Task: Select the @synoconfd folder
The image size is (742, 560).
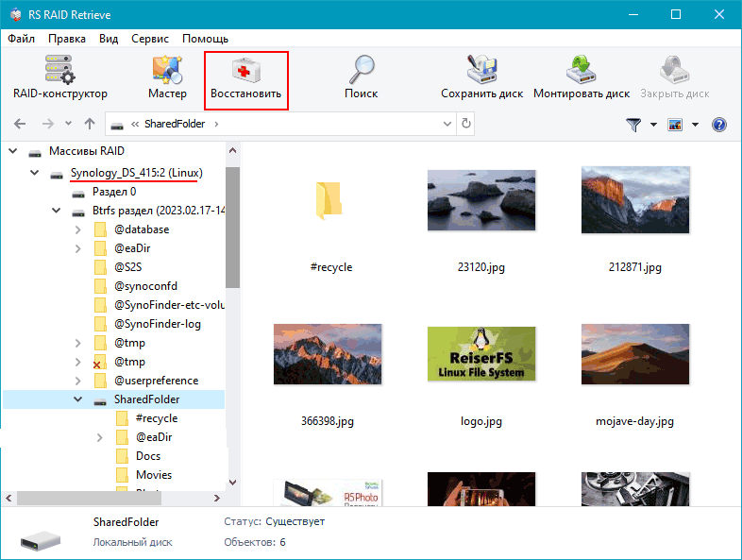Action: [x=145, y=286]
